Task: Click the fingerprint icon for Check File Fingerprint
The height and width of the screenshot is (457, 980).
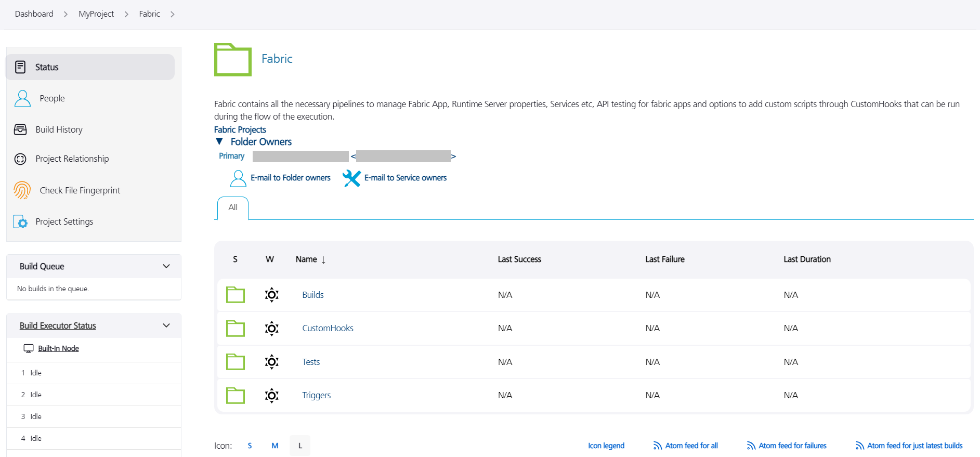Action: pos(22,190)
